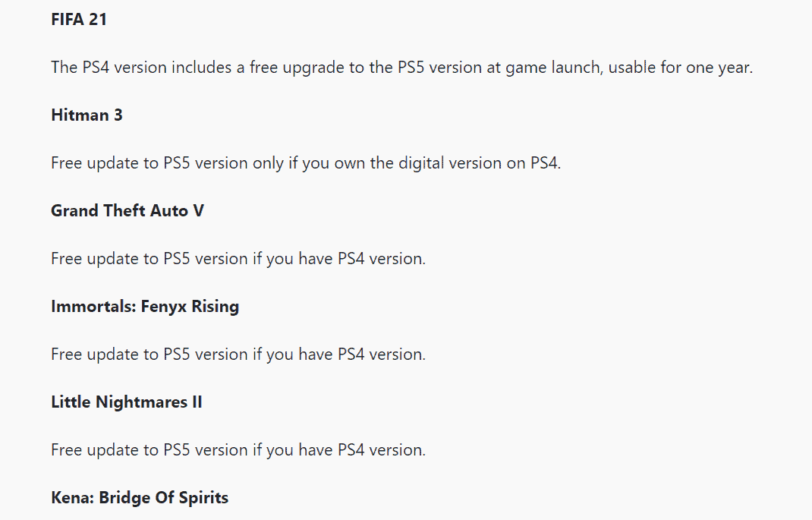Image resolution: width=812 pixels, height=520 pixels.
Task: Select the Little Nightmares II heading
Action: pyautogui.click(x=127, y=402)
